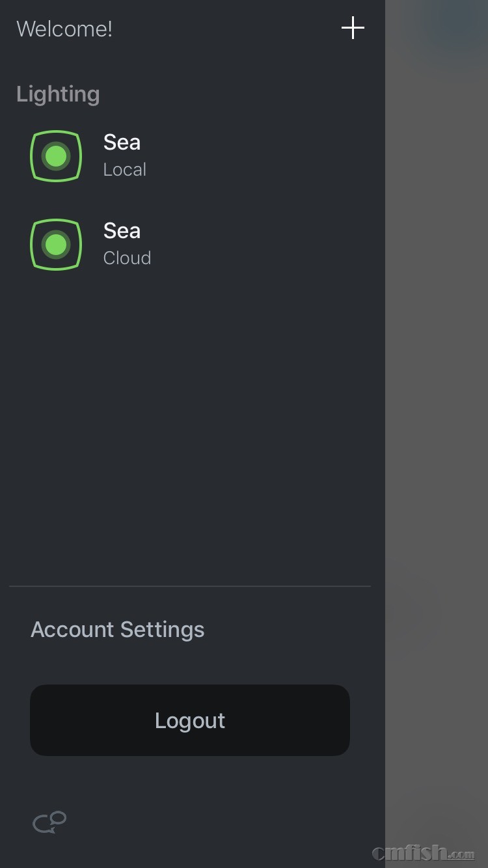The image size is (488, 868).
Task: Click the divider line above Account Settings
Action: [190, 586]
